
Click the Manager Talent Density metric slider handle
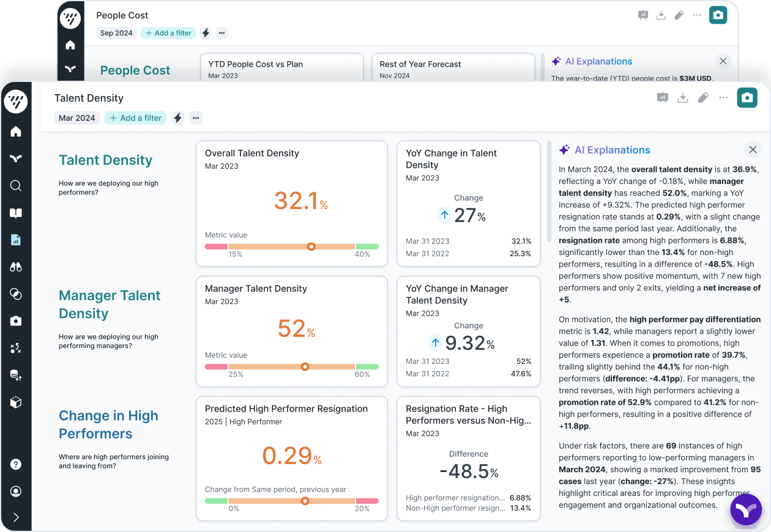[x=305, y=367]
